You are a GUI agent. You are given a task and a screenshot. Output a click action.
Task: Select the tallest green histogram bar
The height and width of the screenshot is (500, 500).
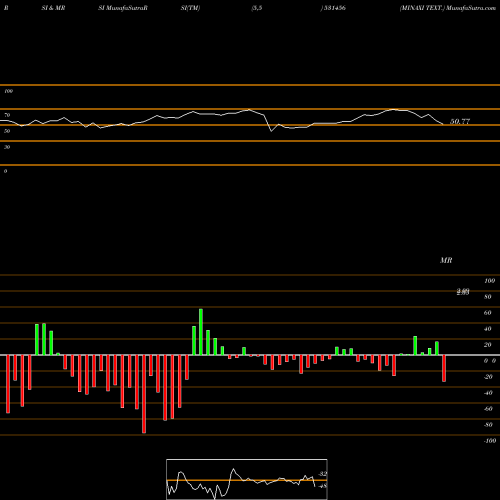coord(201,332)
